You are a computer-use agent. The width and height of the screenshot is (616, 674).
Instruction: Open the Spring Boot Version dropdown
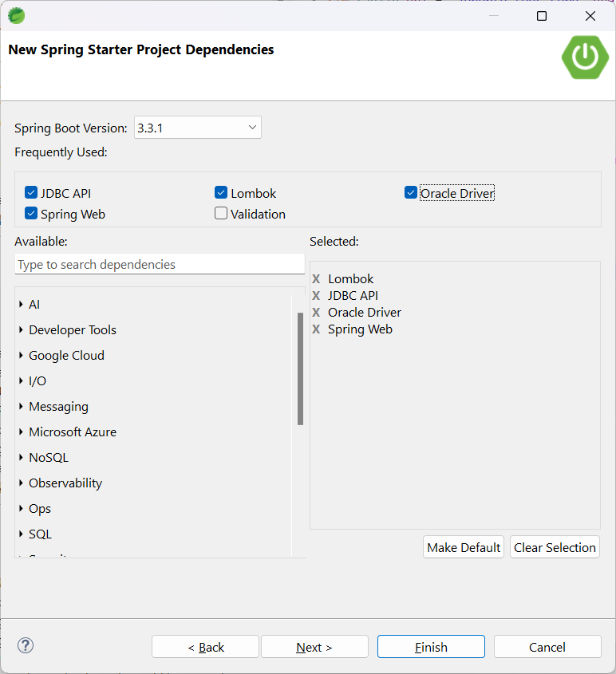(x=198, y=128)
